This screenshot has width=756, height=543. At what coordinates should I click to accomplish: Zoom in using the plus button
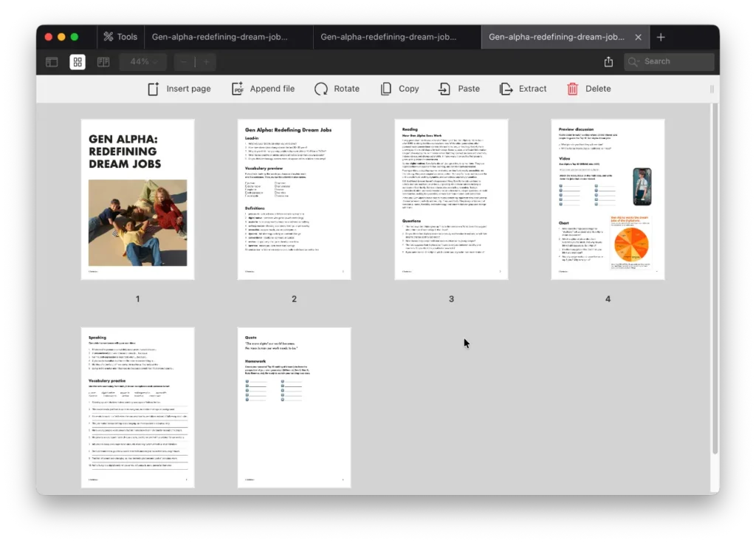click(x=205, y=62)
